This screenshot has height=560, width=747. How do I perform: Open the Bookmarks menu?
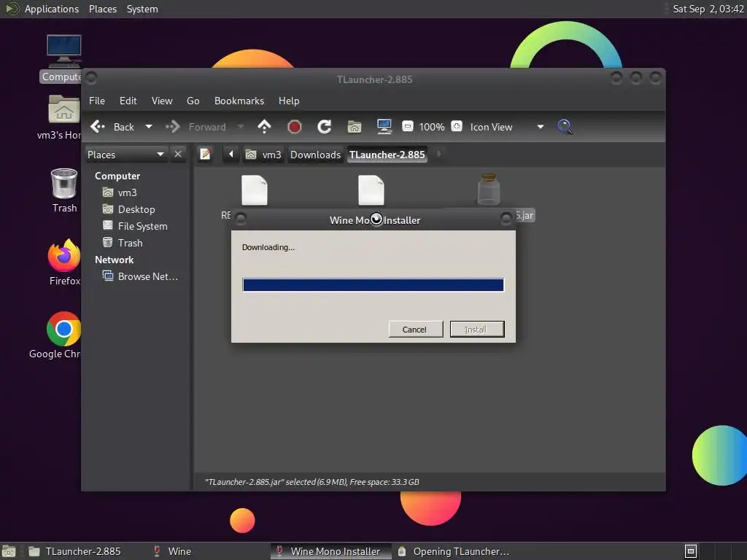point(239,101)
